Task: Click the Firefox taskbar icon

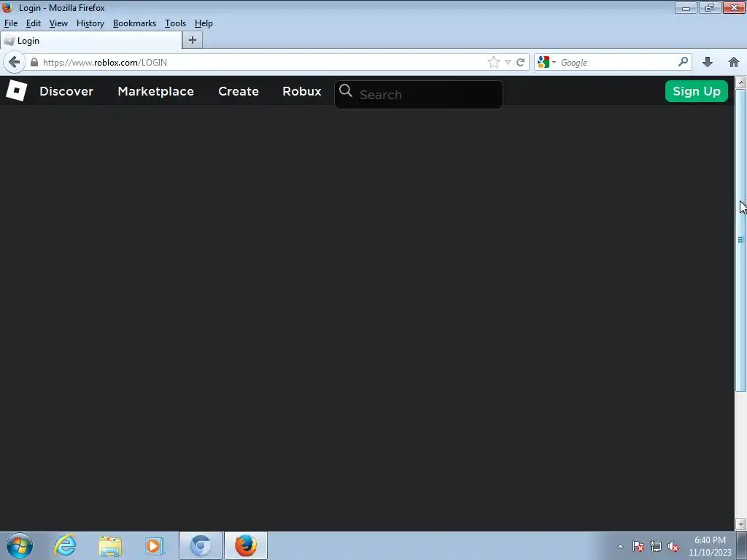Action: coord(246,545)
